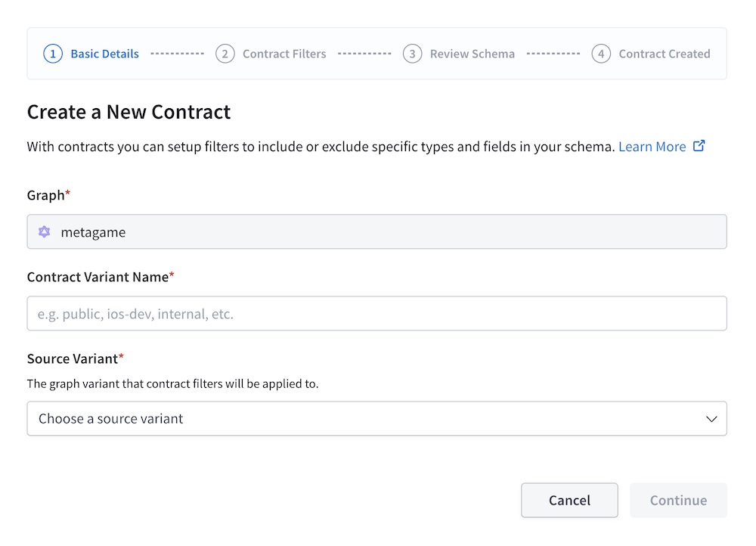Screen dimensions: 756x546
Task: Select the Basic Details step
Action: pos(104,54)
